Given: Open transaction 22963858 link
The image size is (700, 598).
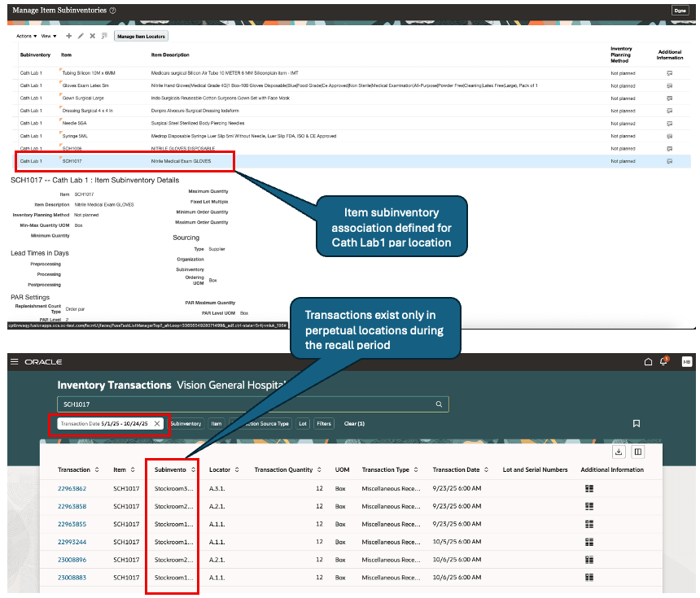Looking at the screenshot, I should coord(72,506).
